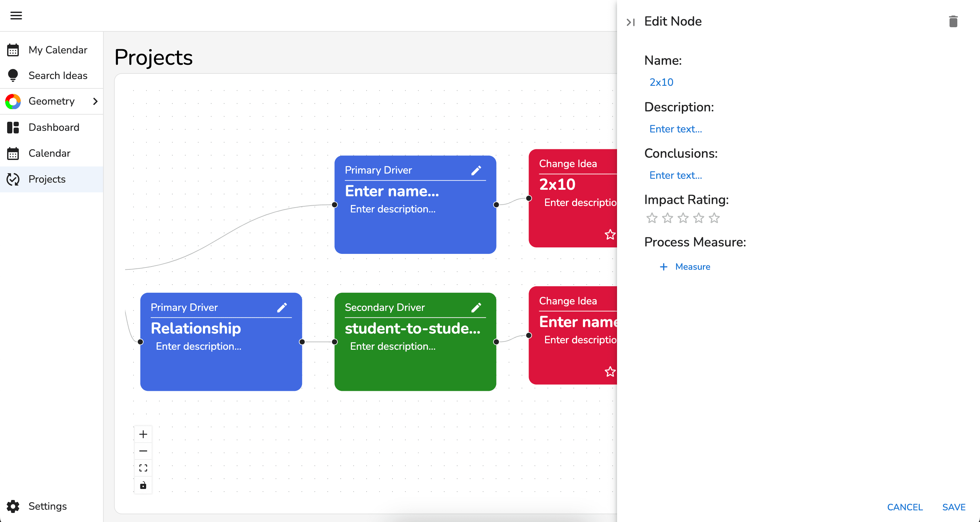Screen dimensions: 980x522
Task: Click the fit-to-screen expand icon on canvas
Action: (143, 468)
